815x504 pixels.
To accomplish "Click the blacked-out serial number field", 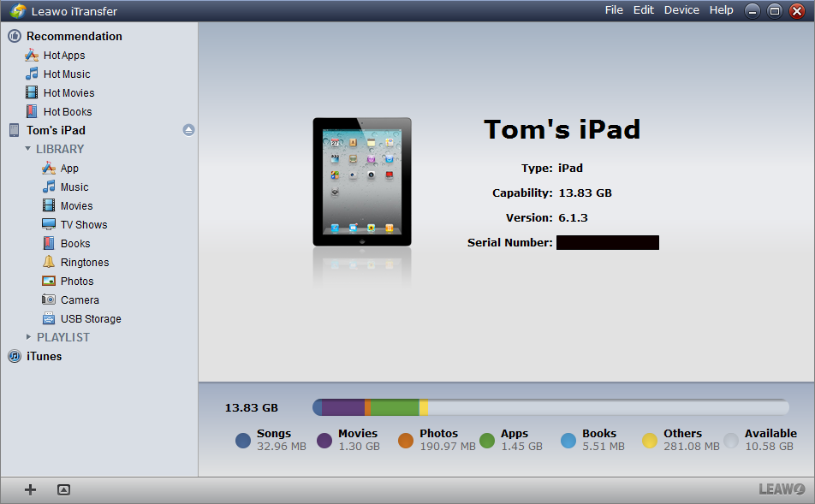I will click(x=608, y=243).
